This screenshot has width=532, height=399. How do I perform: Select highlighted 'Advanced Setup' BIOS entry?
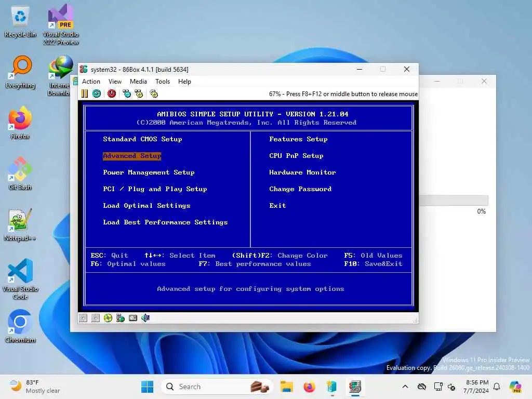pos(132,156)
